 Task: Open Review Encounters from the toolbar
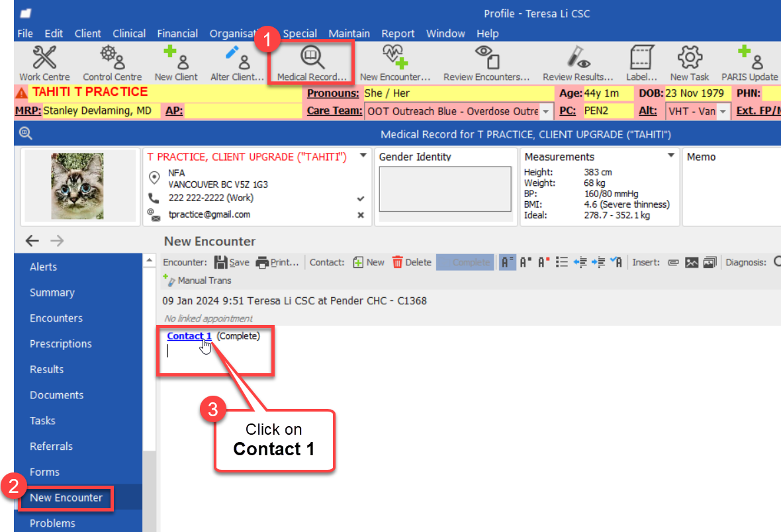coord(486,64)
